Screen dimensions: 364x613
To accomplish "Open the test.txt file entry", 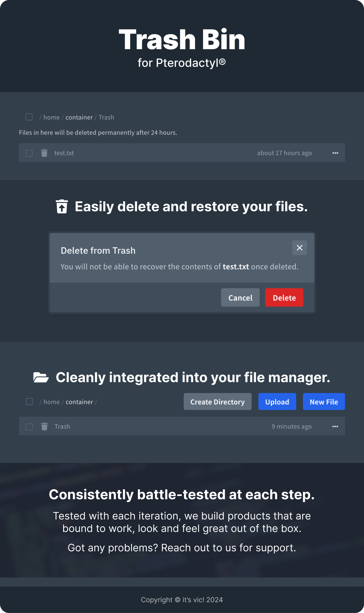I will coord(64,153).
